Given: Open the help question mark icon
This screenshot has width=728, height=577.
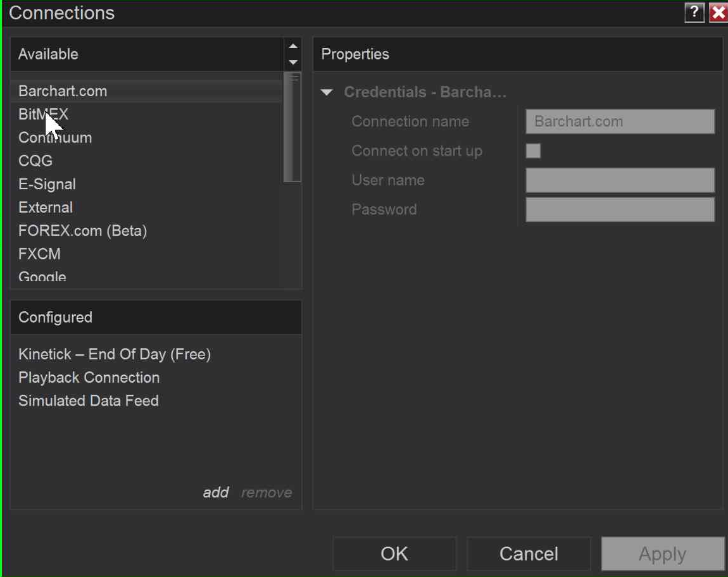Looking at the screenshot, I should pyautogui.click(x=694, y=13).
